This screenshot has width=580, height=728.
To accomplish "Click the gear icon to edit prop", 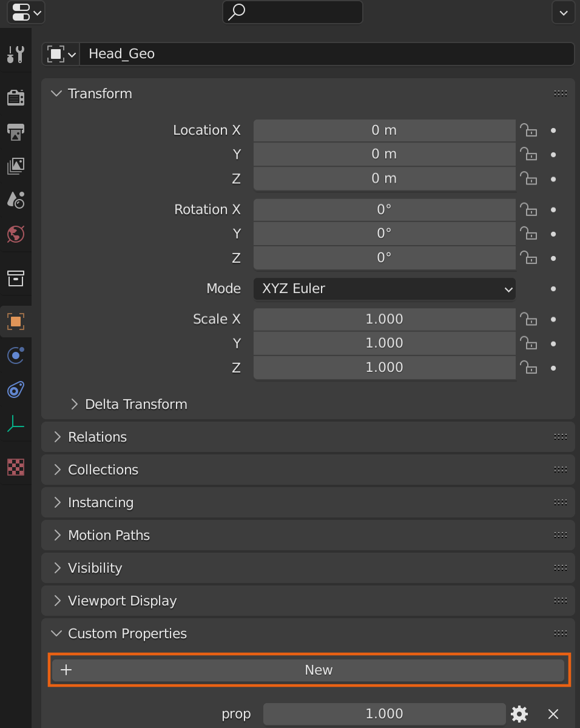I will click(x=519, y=714).
